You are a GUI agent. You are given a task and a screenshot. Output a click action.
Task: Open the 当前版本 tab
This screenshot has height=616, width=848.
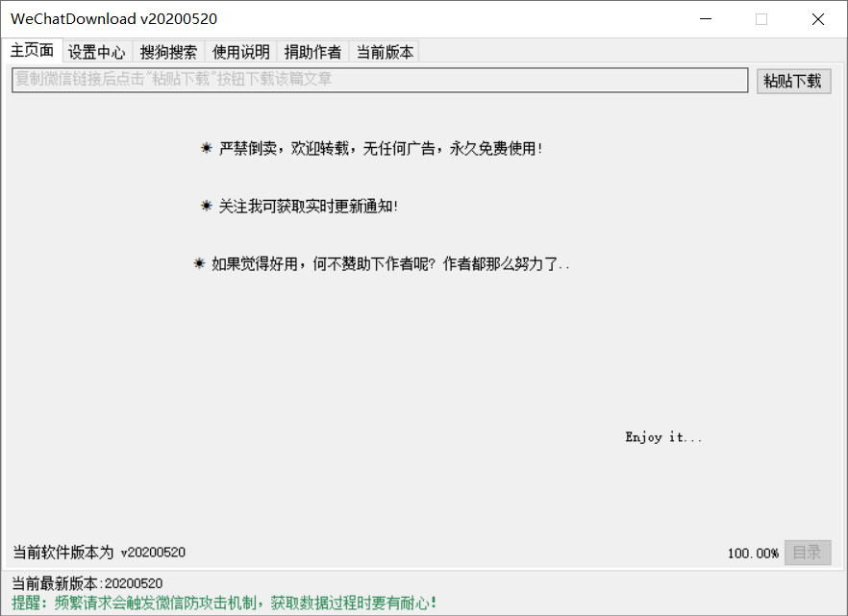(x=385, y=52)
